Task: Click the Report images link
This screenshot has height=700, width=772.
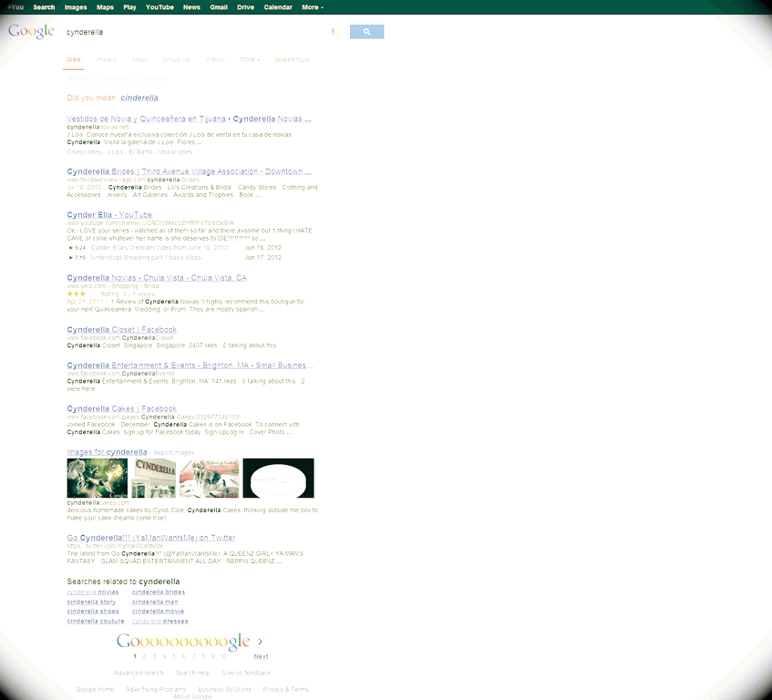Action: pyautogui.click(x=173, y=452)
